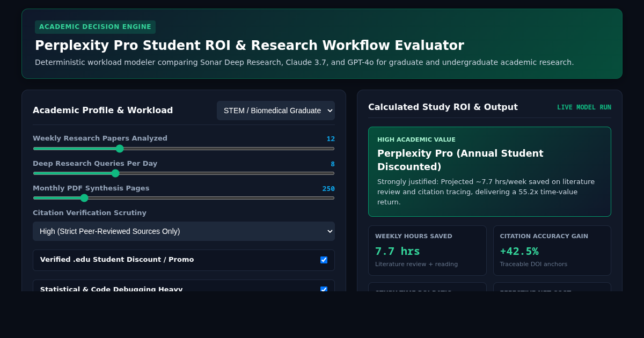Image resolution: width=644 pixels, height=338 pixels.
Task: Click the queries per day value 8
Action: [333, 164]
